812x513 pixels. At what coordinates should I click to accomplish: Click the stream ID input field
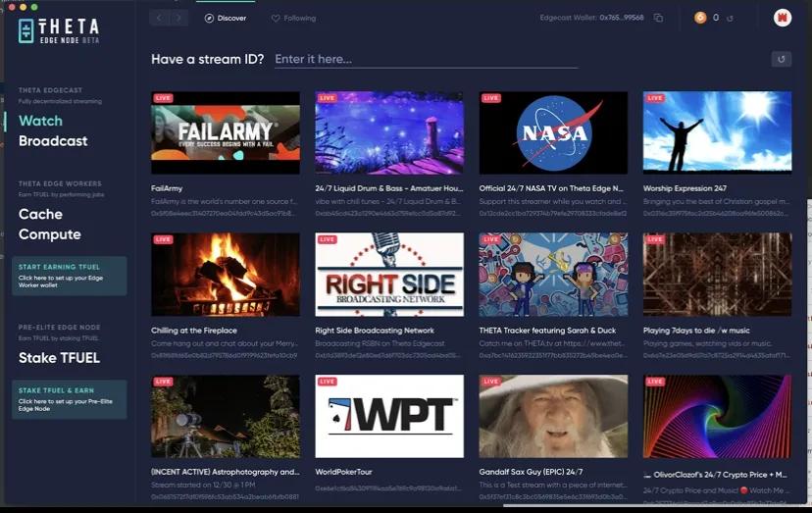click(426, 60)
